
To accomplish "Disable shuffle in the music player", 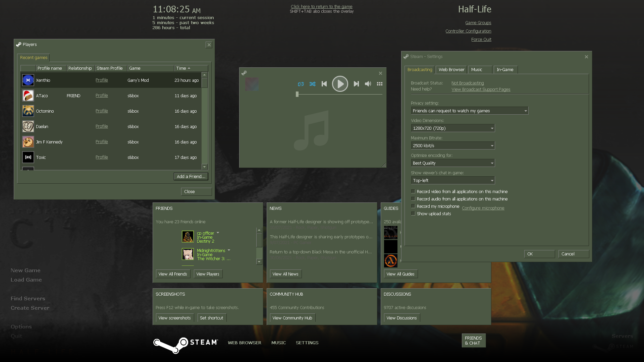I will coord(313,84).
